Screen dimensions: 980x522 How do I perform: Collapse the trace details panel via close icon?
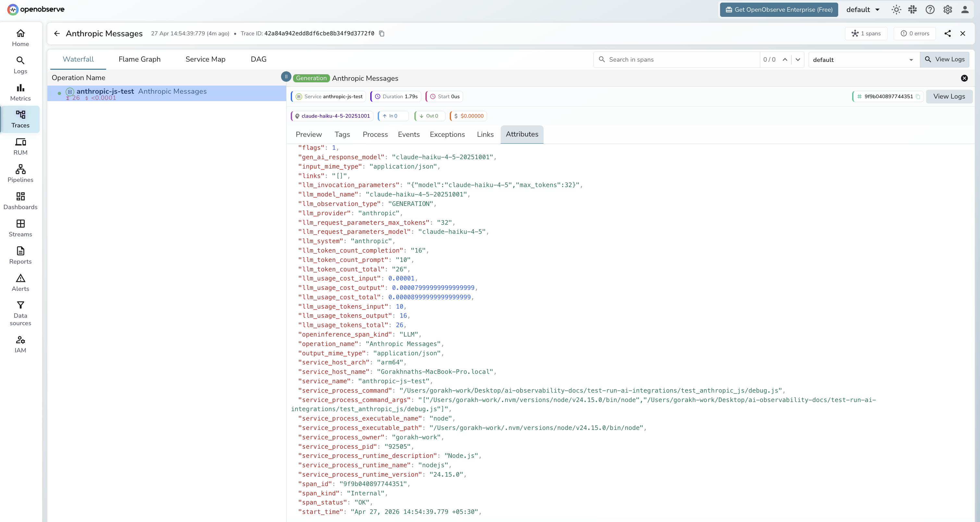(x=963, y=33)
